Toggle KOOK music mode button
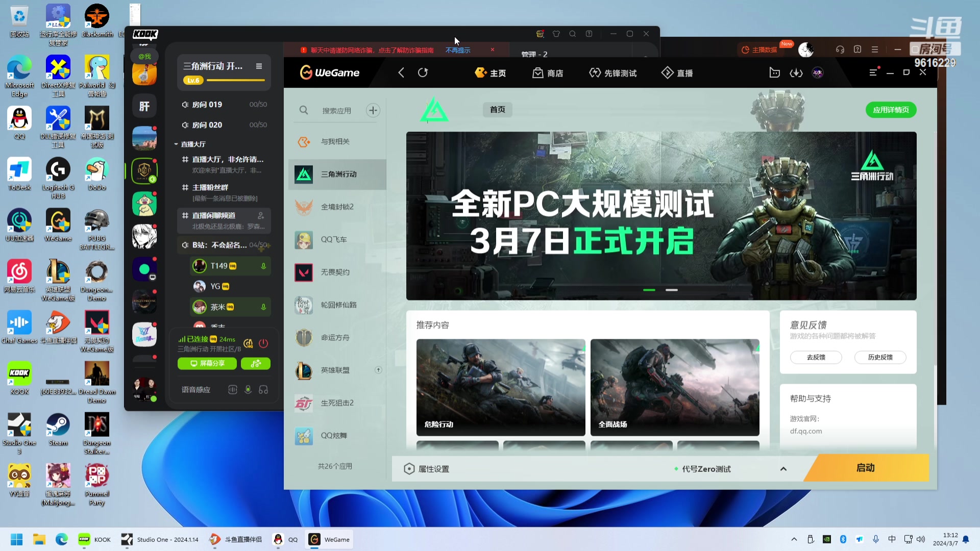Screen dimensions: 980x551 pyautogui.click(x=256, y=363)
